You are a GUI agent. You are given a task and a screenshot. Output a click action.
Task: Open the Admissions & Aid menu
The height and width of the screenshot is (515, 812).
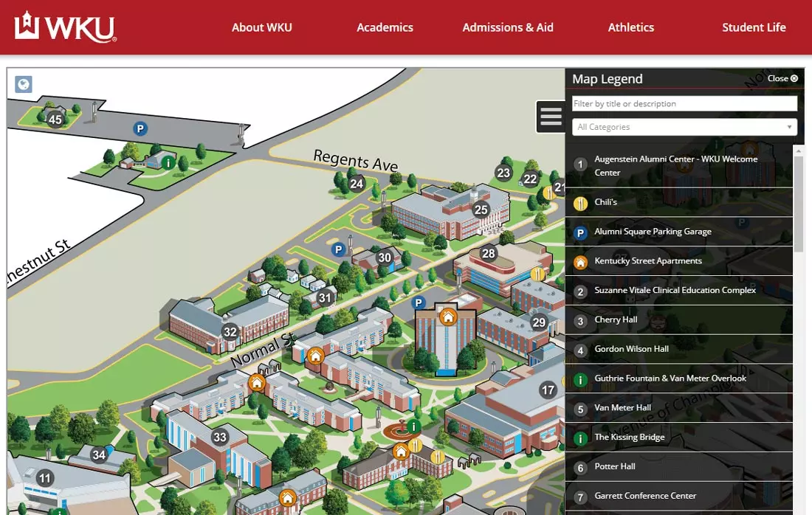coord(508,27)
